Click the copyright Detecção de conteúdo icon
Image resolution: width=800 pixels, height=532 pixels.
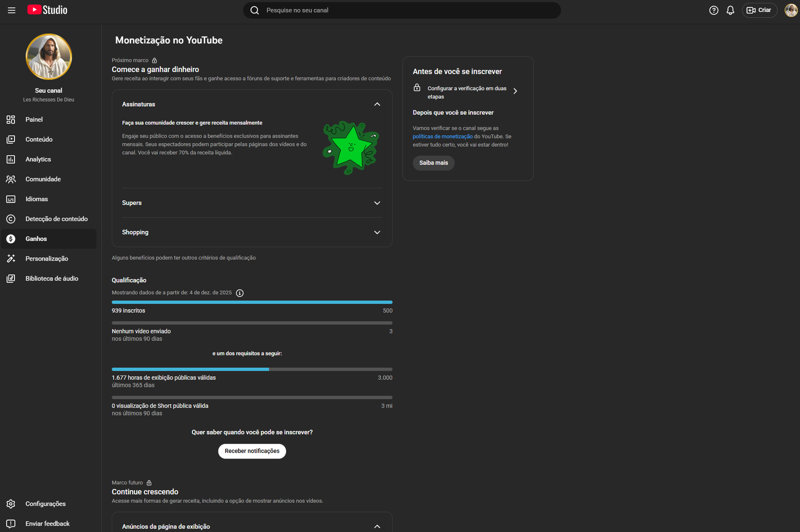(x=11, y=219)
